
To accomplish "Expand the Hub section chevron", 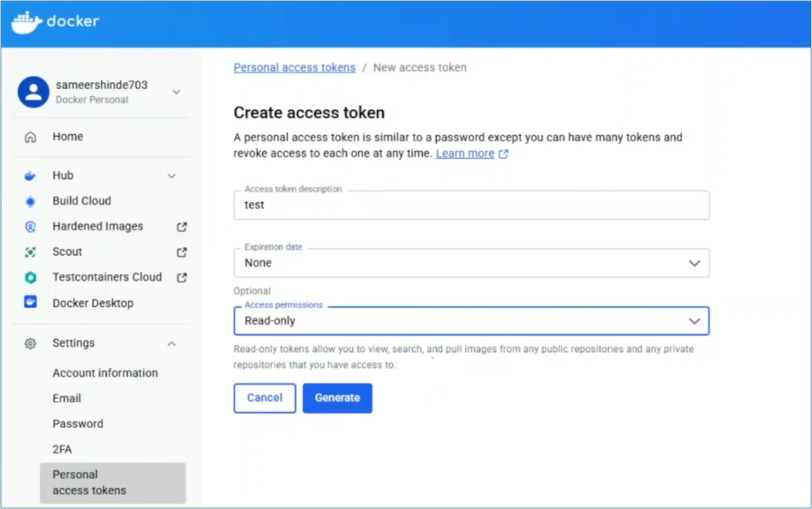I will pyautogui.click(x=171, y=176).
